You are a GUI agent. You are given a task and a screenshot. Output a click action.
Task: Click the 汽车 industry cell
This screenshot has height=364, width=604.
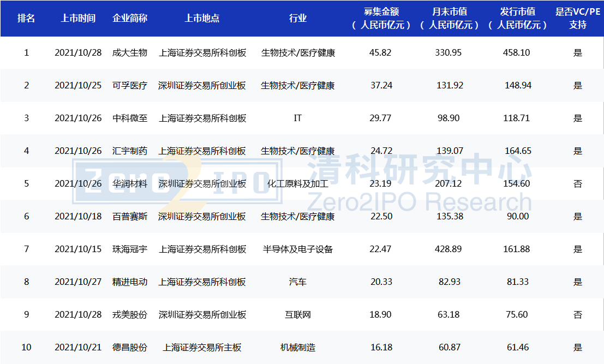pos(298,282)
